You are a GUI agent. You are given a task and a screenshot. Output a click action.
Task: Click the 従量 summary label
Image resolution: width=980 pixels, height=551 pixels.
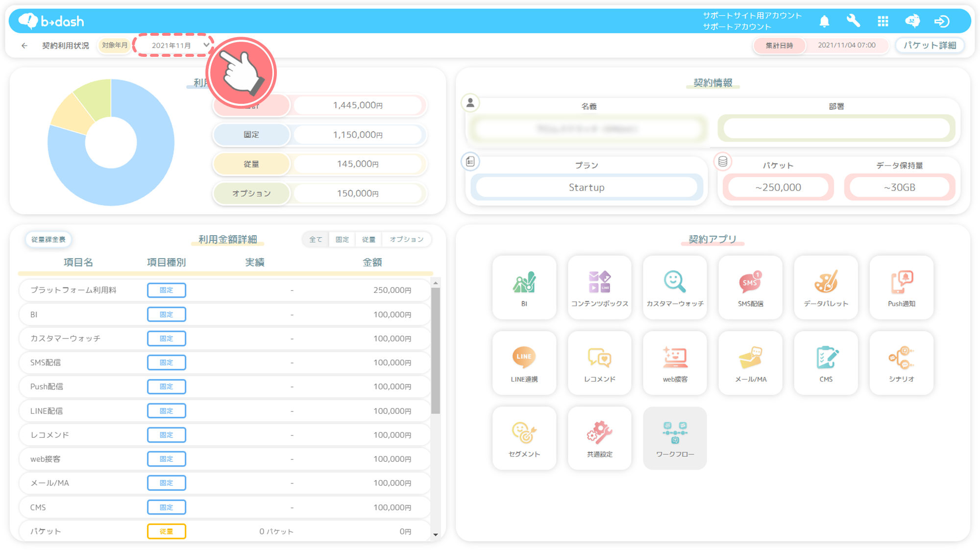click(x=251, y=164)
